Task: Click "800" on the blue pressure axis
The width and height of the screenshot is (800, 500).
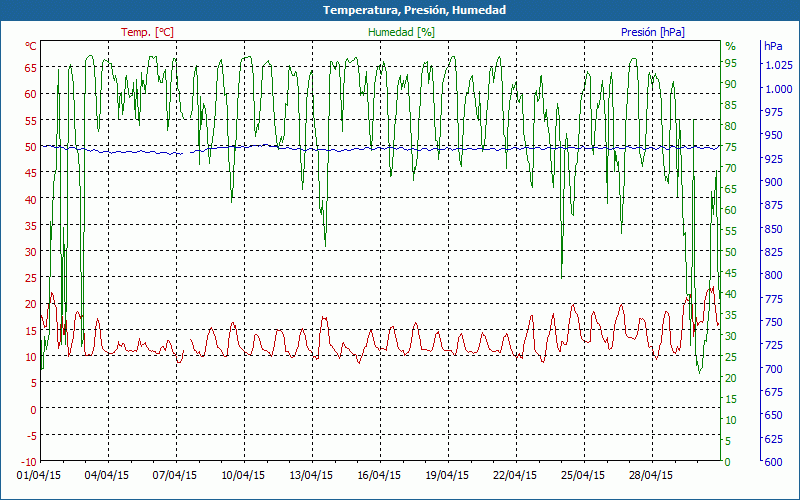Action: (773, 275)
